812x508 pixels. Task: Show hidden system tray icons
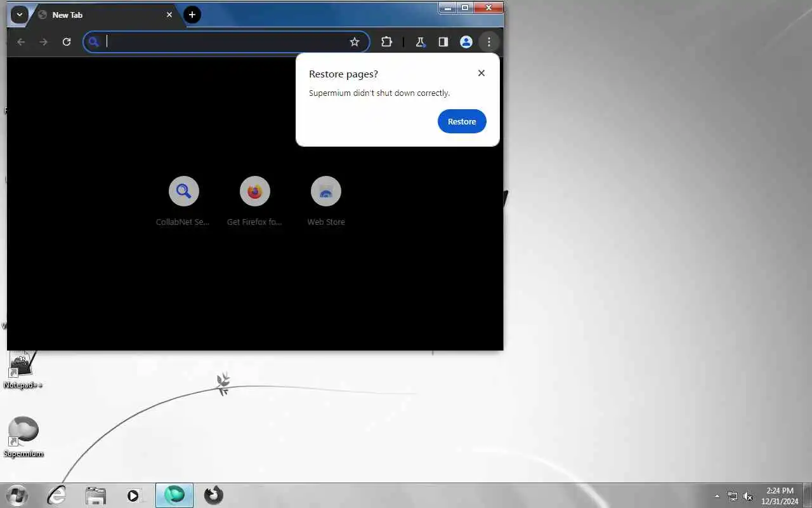[717, 496]
